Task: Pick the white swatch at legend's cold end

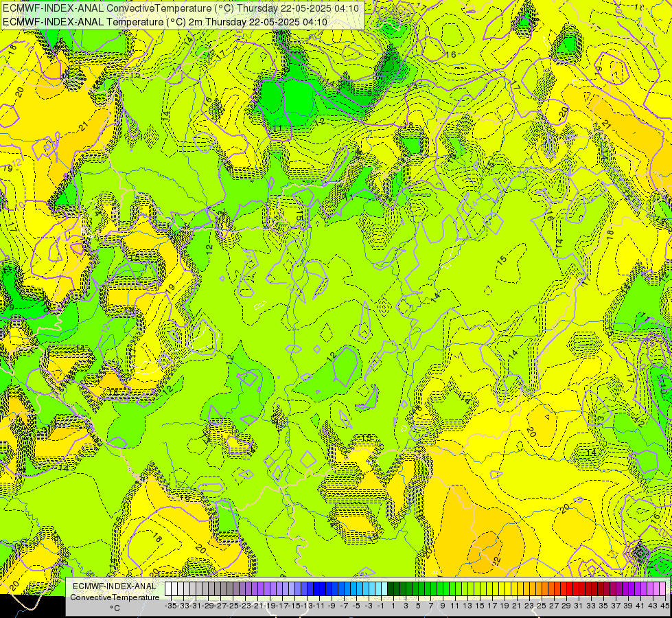Action: 168,589
